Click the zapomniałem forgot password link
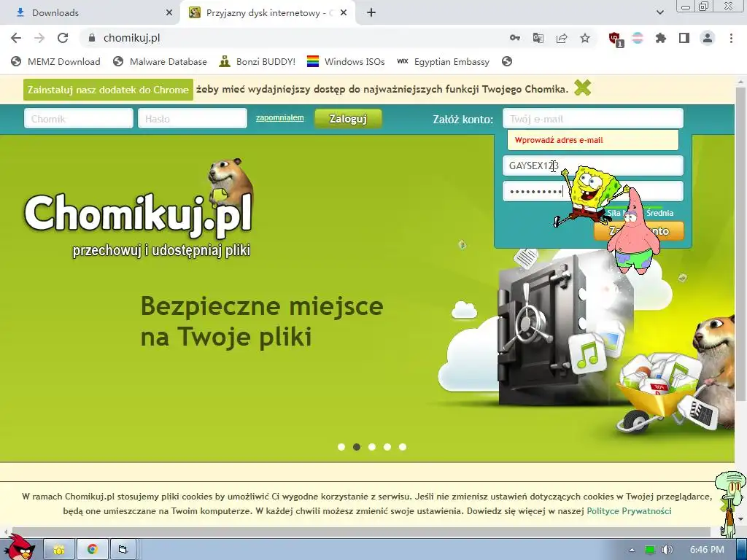The image size is (747, 560). (279, 117)
